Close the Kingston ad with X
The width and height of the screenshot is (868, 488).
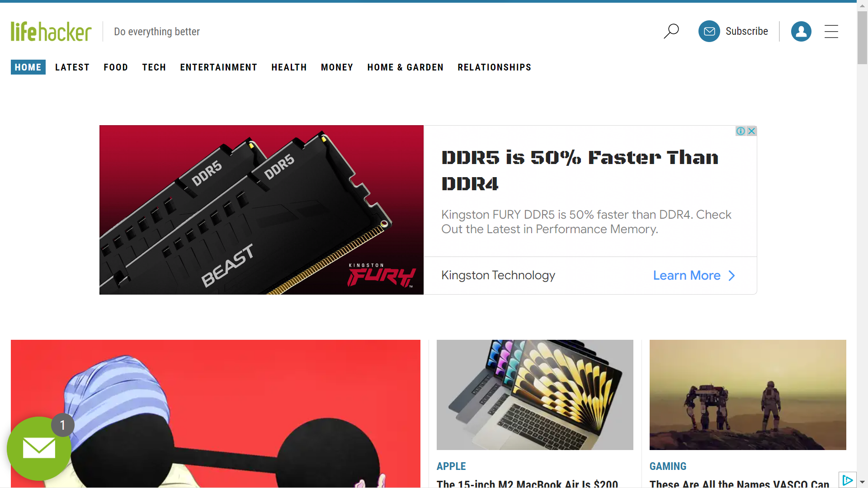pos(751,131)
